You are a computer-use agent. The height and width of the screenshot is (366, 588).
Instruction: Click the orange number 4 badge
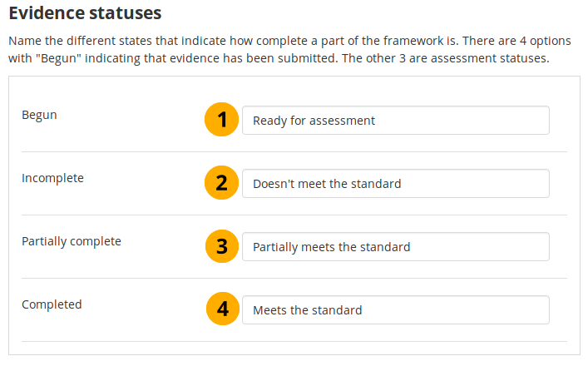coord(221,309)
